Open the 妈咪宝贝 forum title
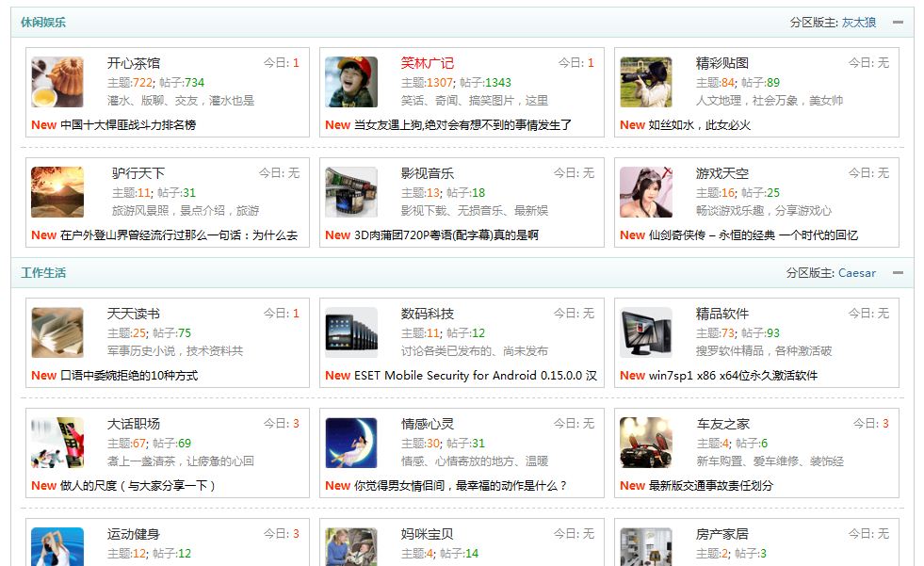The image size is (924, 566). (428, 534)
